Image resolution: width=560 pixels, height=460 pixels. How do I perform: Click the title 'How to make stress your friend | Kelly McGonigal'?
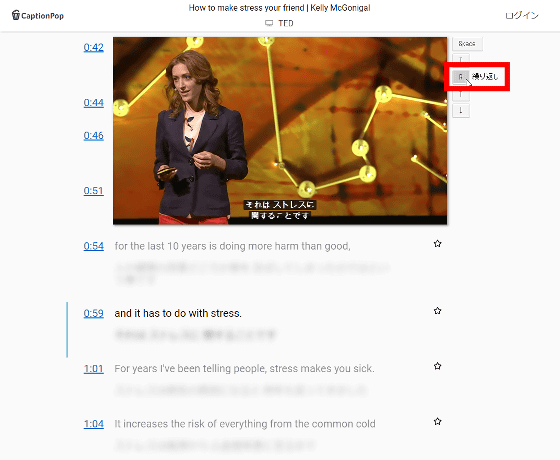coord(279,8)
